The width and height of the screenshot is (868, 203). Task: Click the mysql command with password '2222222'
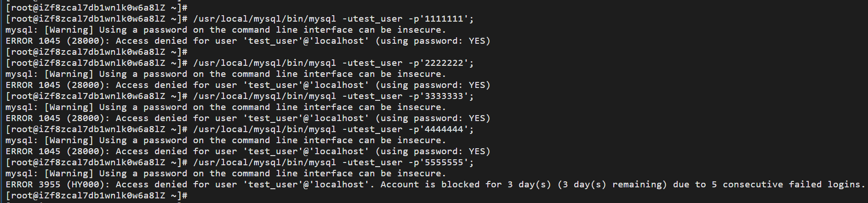(x=333, y=63)
